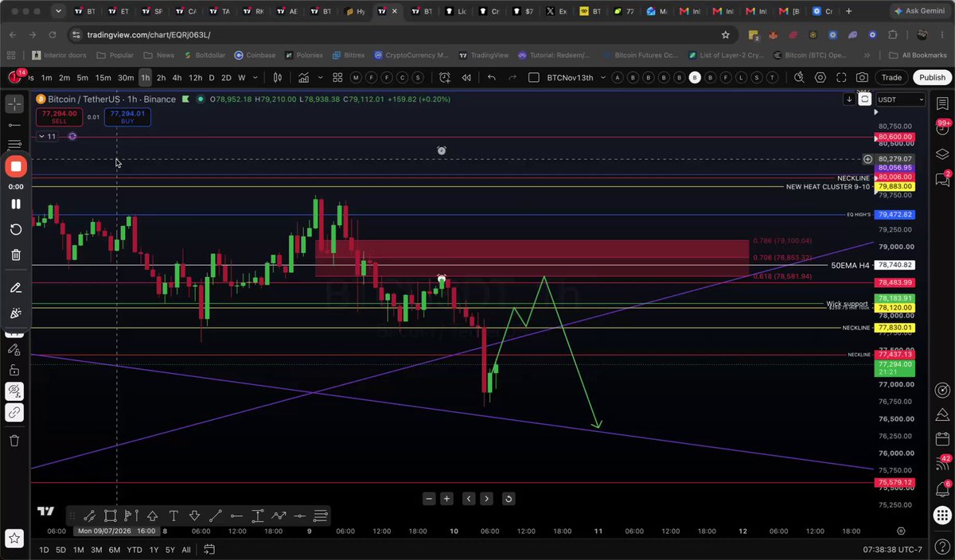This screenshot has width=955, height=560.
Task: Select the 1h timeframe interval
Action: click(144, 77)
